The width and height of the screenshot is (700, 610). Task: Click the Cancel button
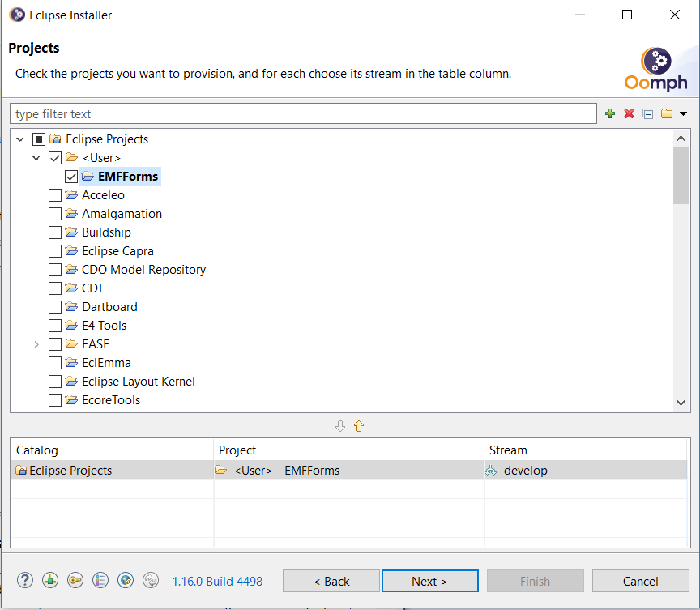pyautogui.click(x=641, y=581)
